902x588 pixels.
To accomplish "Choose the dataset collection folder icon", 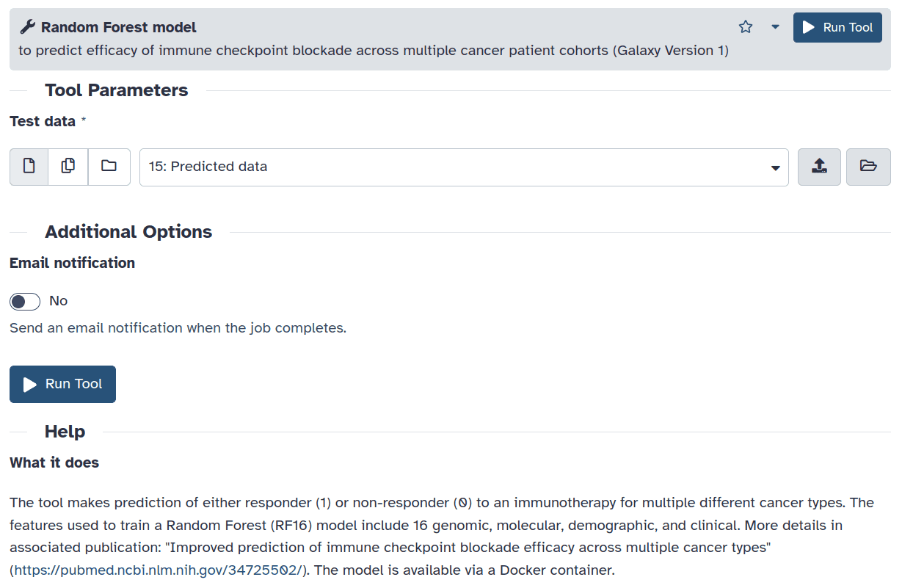I will point(109,167).
